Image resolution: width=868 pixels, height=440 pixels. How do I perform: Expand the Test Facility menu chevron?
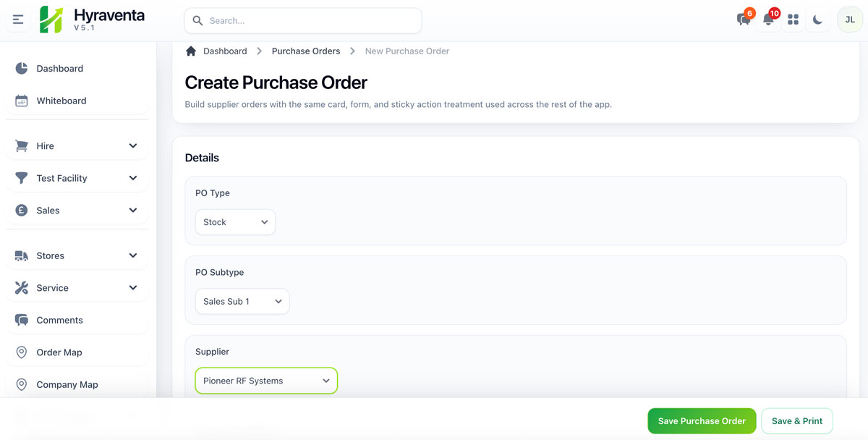click(133, 178)
